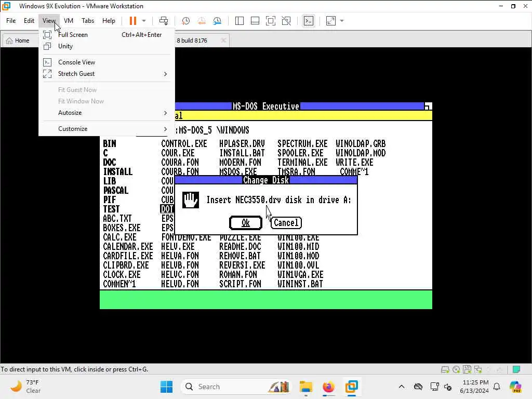Click the Console View toolbar icon
This screenshot has width=532, height=399.
click(x=308, y=21)
